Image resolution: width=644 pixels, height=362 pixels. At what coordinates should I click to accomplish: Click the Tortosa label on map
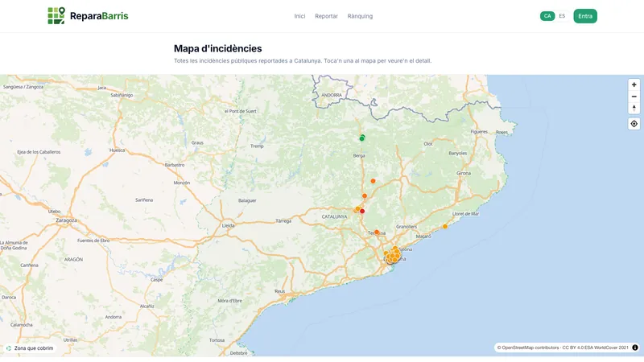click(217, 340)
